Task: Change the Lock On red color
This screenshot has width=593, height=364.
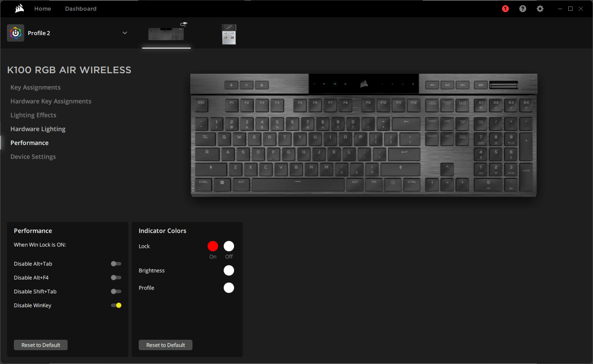Action: point(213,246)
